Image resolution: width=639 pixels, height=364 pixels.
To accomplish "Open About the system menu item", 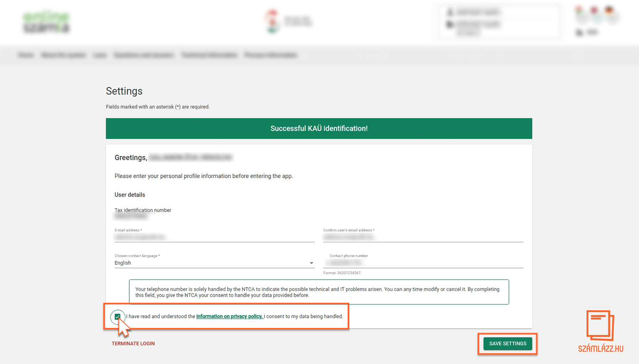I will pyautogui.click(x=63, y=55).
